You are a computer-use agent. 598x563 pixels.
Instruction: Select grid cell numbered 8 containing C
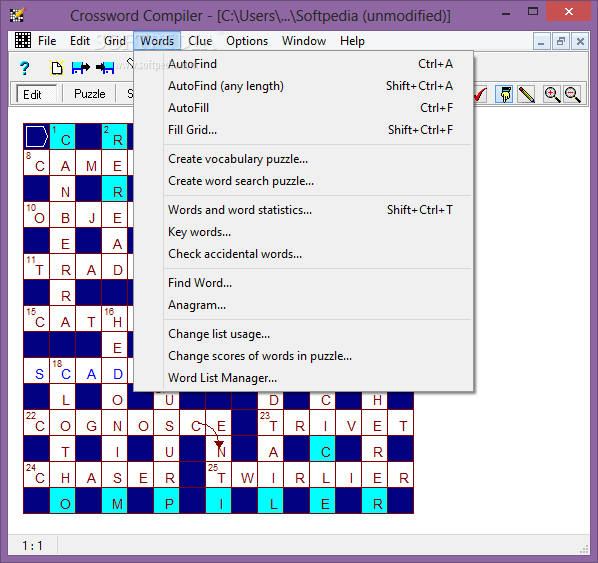coord(37,163)
